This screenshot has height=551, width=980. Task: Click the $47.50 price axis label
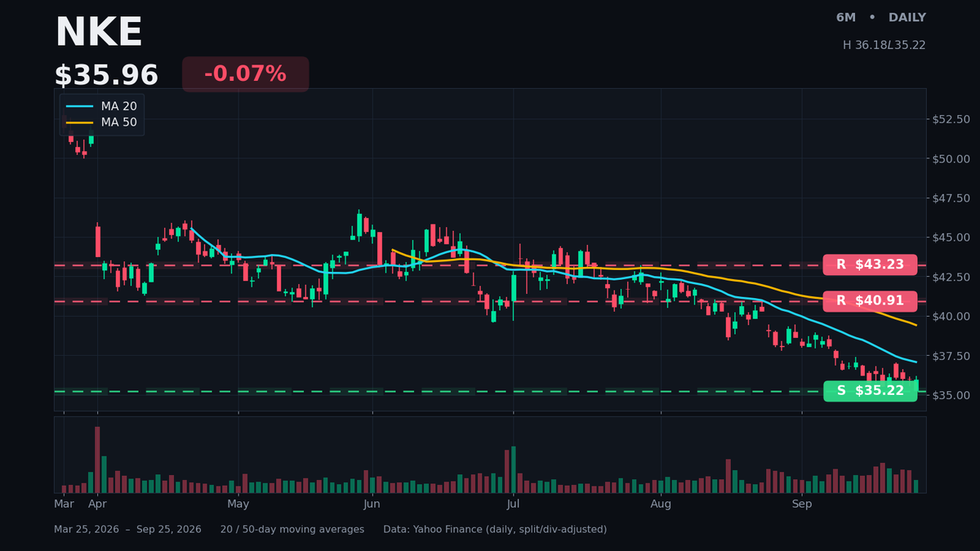pos(951,198)
